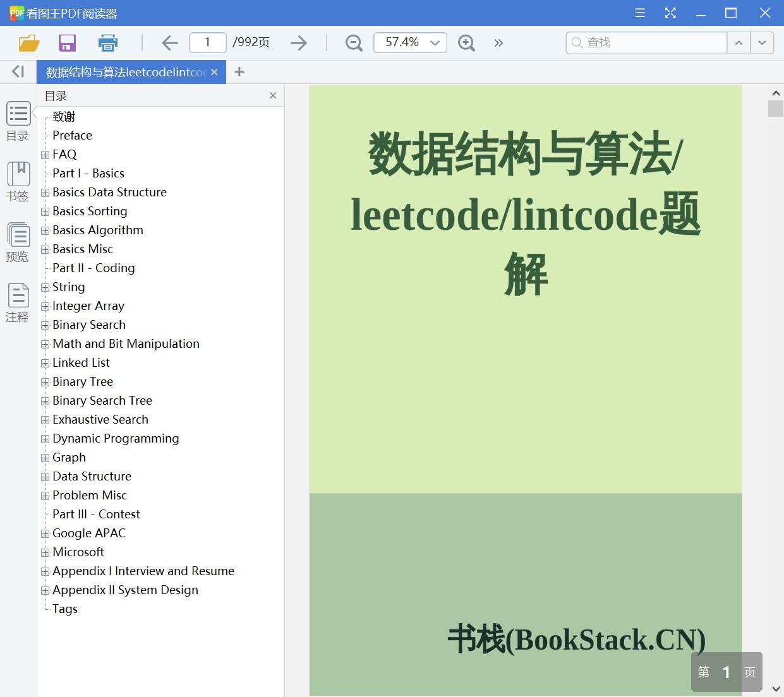Click the 查找 search field

pyautogui.click(x=646, y=42)
